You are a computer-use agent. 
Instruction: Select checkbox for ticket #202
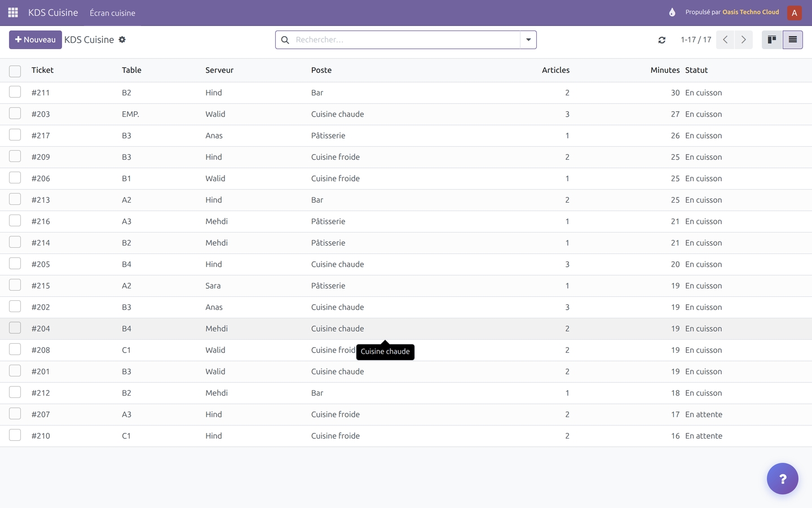15,306
